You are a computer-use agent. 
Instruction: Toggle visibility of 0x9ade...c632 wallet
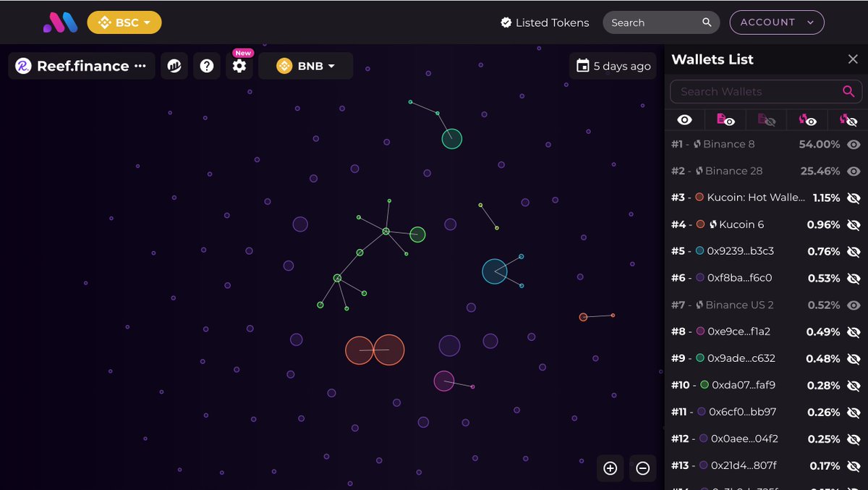[854, 358]
